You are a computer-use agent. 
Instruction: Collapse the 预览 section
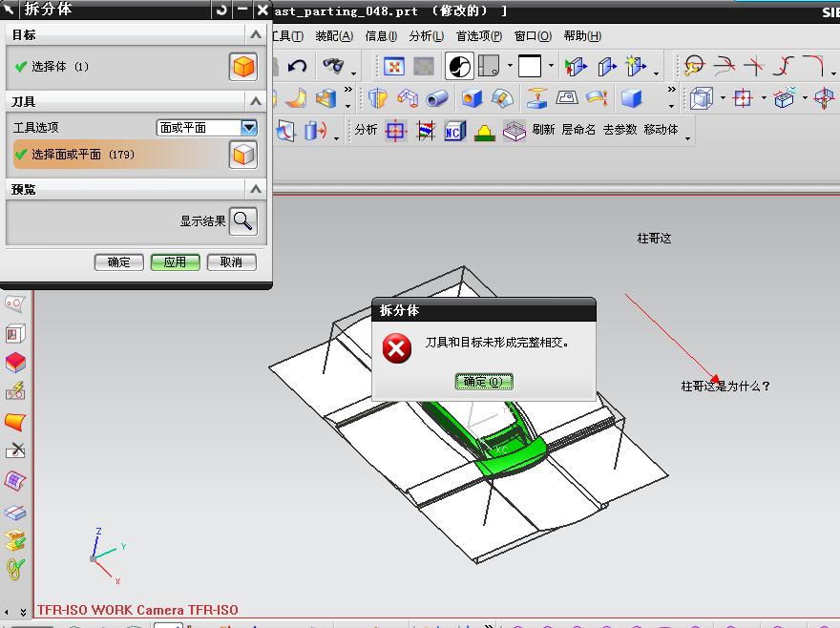pyautogui.click(x=256, y=189)
